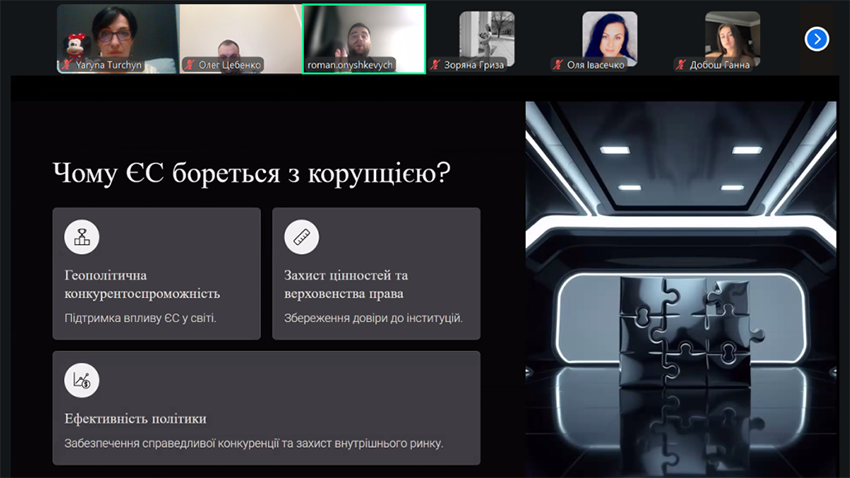Click the 'Ефективність політики' heading
The height and width of the screenshot is (478, 850).
(x=135, y=418)
